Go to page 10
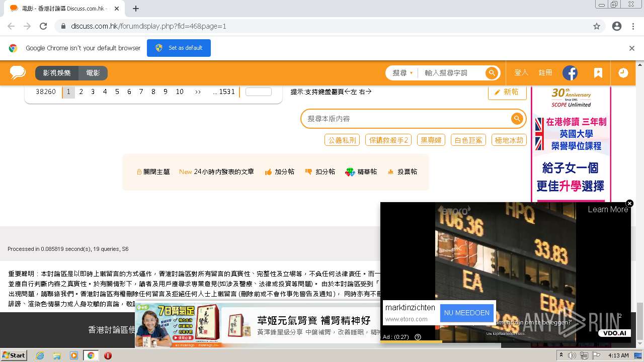The height and width of the screenshot is (362, 644). click(x=180, y=92)
